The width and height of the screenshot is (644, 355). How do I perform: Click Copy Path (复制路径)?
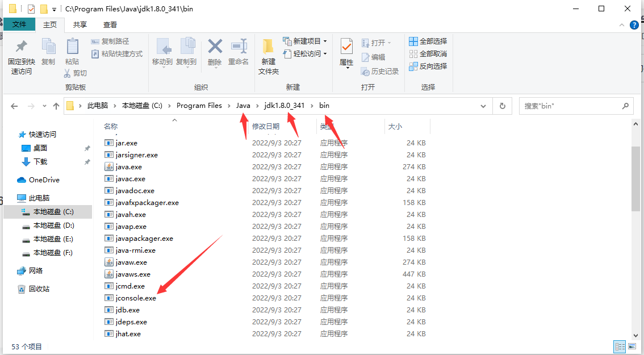[x=110, y=41]
